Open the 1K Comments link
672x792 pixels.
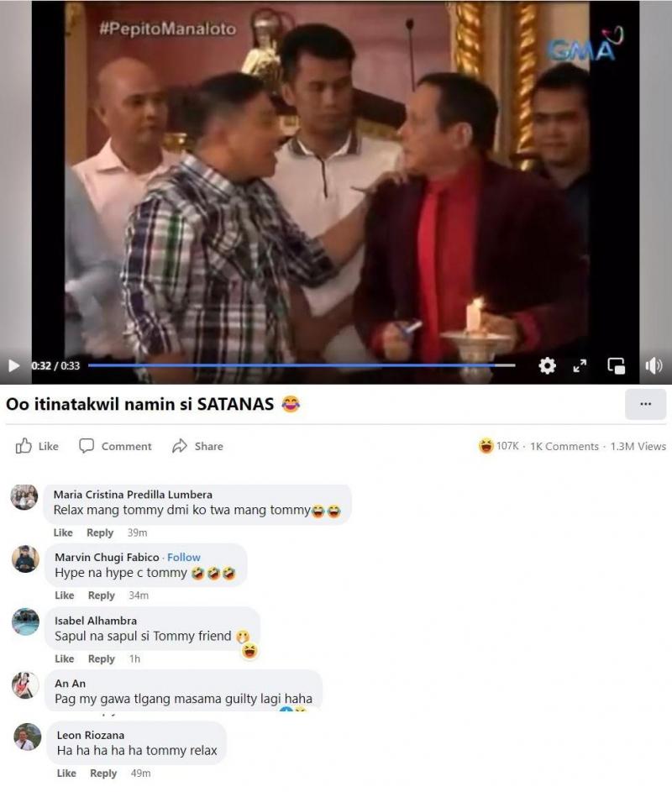tap(564, 447)
